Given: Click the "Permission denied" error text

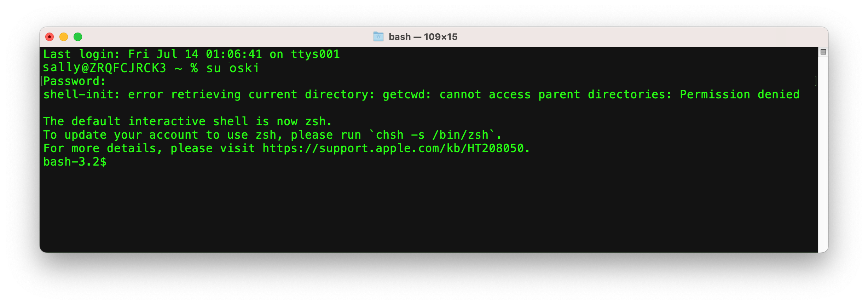Looking at the screenshot, I should (740, 94).
